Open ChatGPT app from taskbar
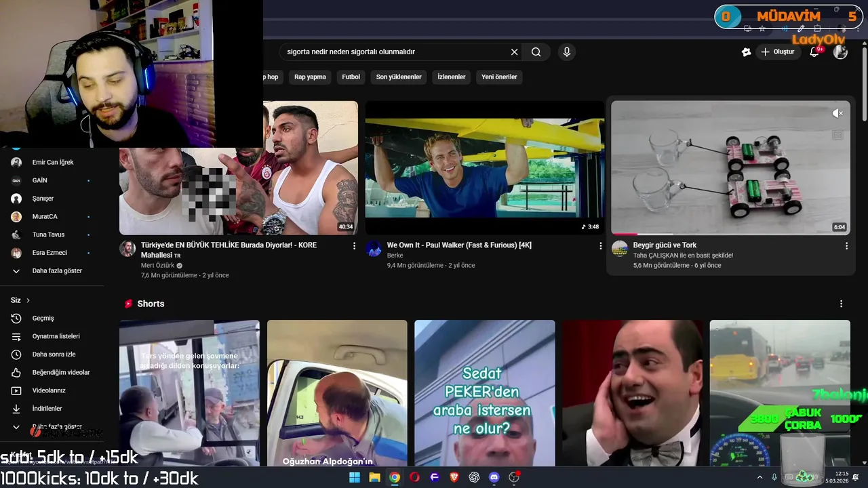868x488 pixels. point(474,477)
